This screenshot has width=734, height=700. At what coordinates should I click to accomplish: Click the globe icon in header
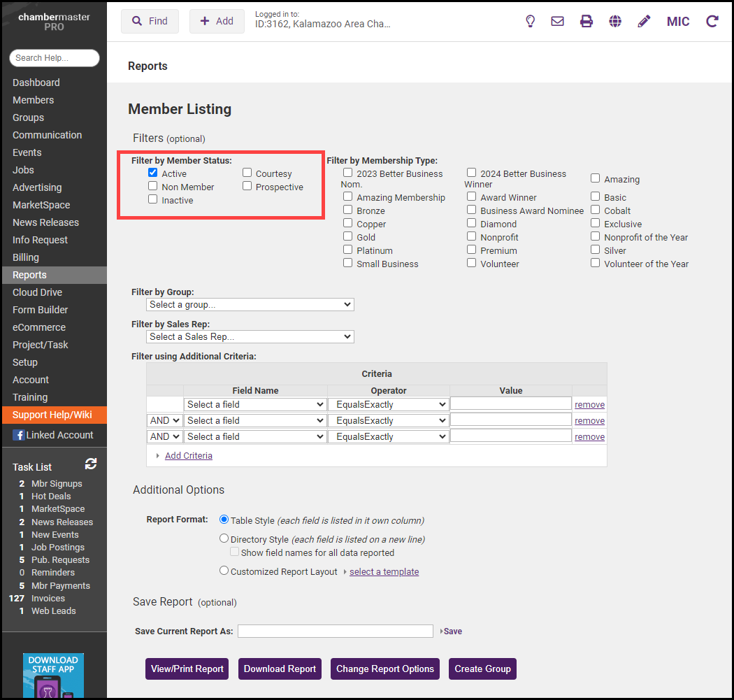coord(615,21)
